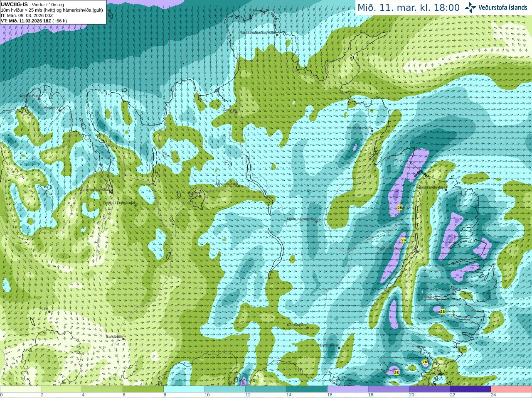Click the Veðurstofa Íslands logo icon
This screenshot has width=532, height=398.
(470, 7)
